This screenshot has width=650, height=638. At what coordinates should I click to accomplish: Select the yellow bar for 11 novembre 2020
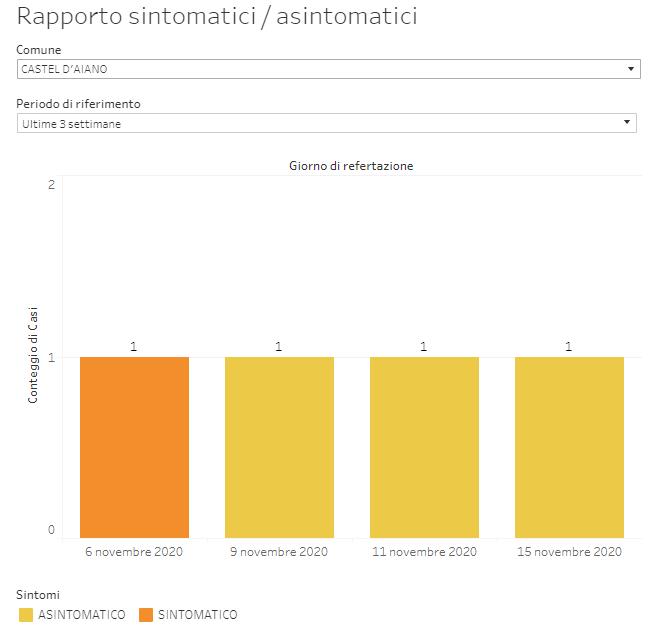pos(424,447)
